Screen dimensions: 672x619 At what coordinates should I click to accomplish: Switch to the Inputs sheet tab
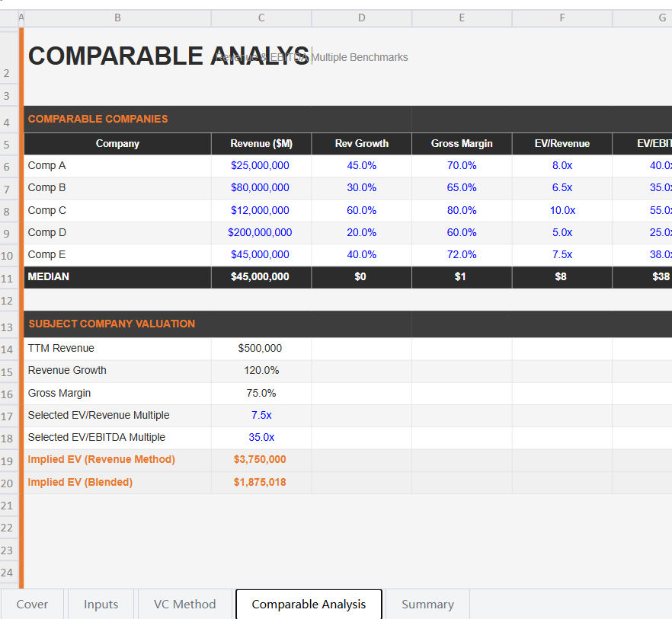pyautogui.click(x=101, y=604)
